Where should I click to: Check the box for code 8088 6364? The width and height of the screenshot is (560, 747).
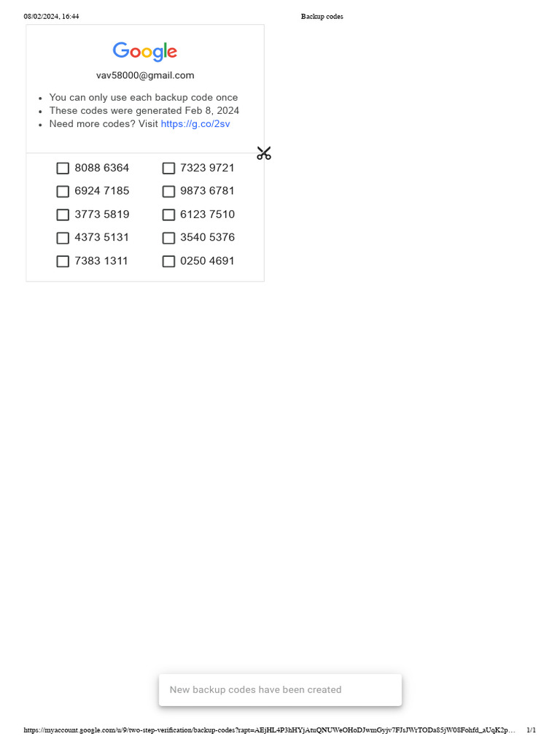pyautogui.click(x=63, y=169)
